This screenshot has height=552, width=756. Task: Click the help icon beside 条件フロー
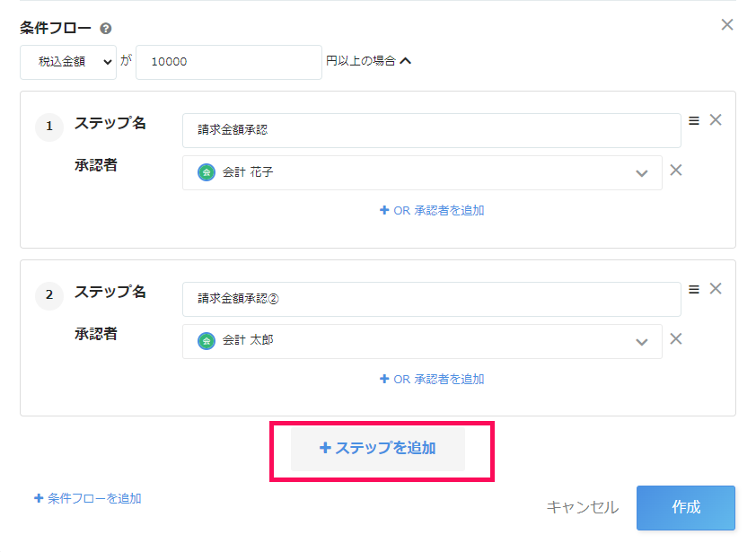click(106, 29)
